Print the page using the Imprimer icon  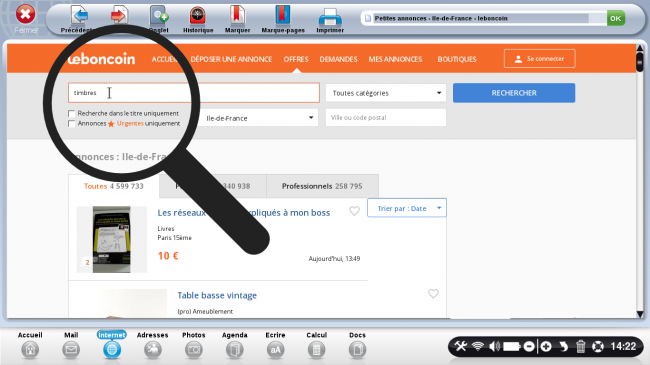coord(330,17)
